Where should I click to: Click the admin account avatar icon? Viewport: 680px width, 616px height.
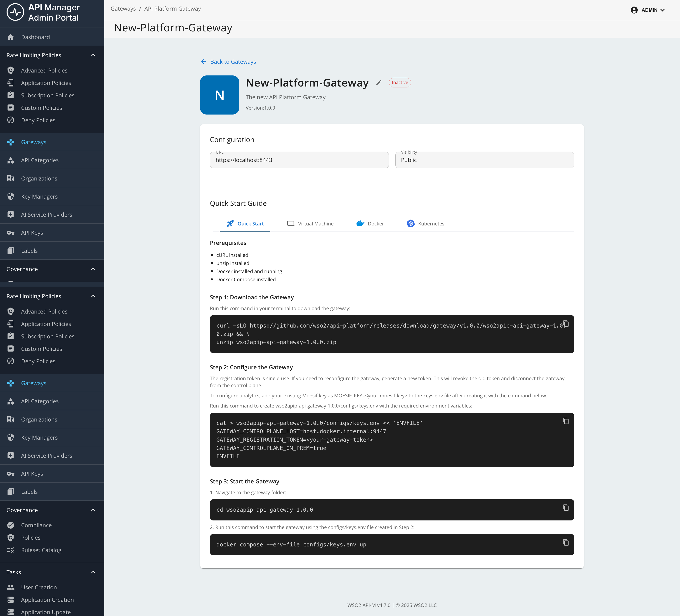[634, 10]
